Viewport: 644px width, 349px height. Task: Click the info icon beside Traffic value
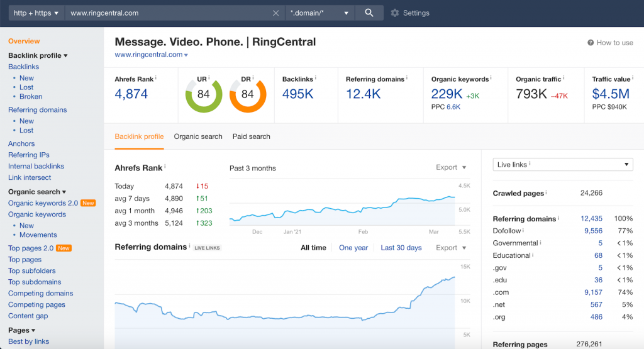633,79
